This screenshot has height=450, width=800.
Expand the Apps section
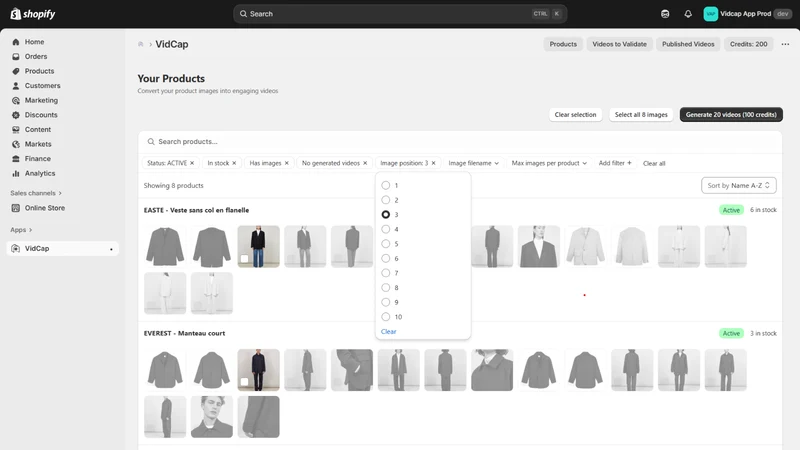[x=21, y=230]
